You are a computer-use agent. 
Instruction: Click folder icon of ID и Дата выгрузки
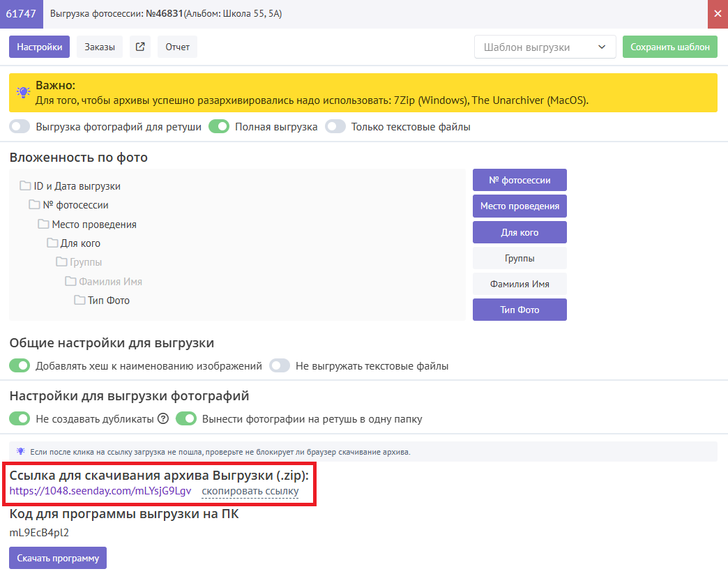coord(25,186)
